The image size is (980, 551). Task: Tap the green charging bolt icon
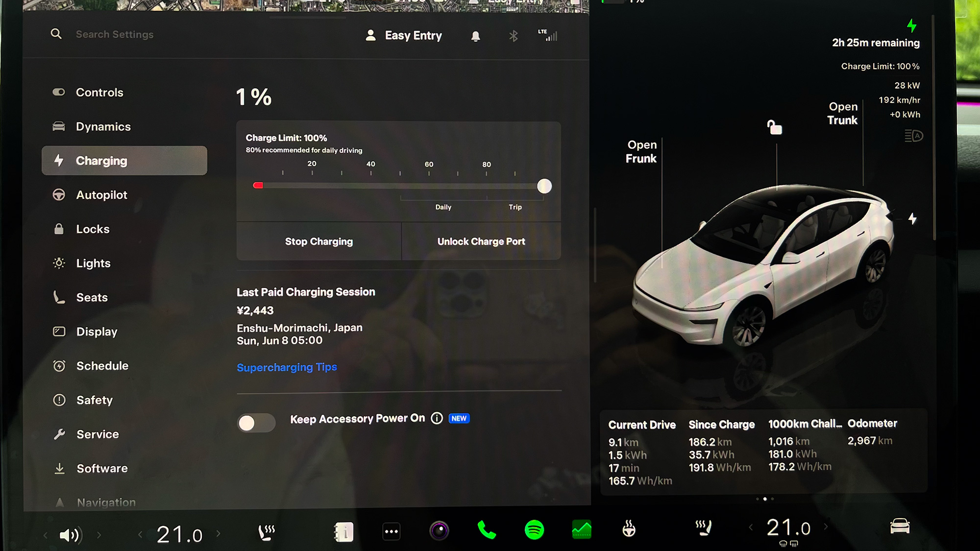912,25
